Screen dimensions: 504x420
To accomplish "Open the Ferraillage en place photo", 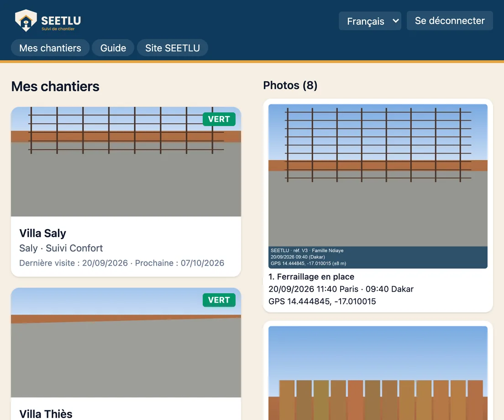I will [378, 186].
